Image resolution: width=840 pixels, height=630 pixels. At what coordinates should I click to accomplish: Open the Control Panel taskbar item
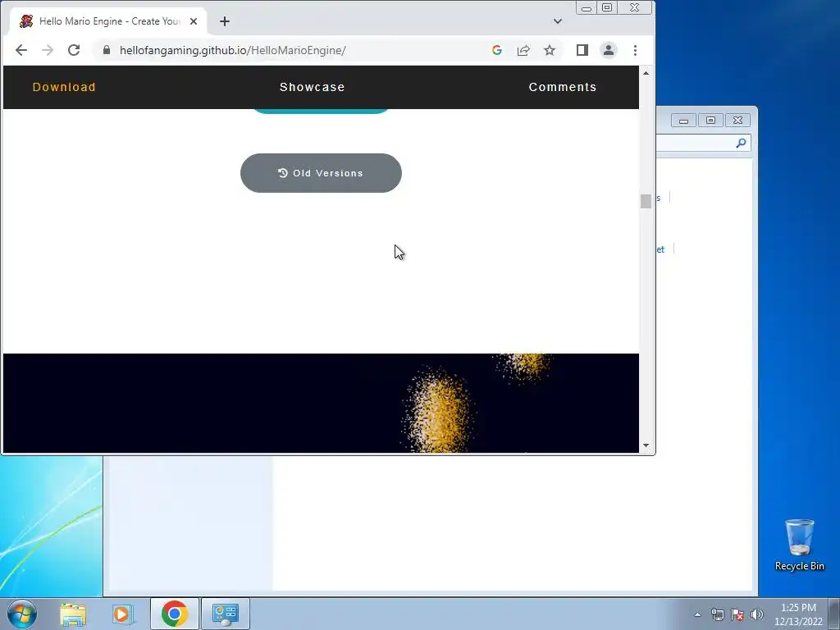tap(226, 614)
